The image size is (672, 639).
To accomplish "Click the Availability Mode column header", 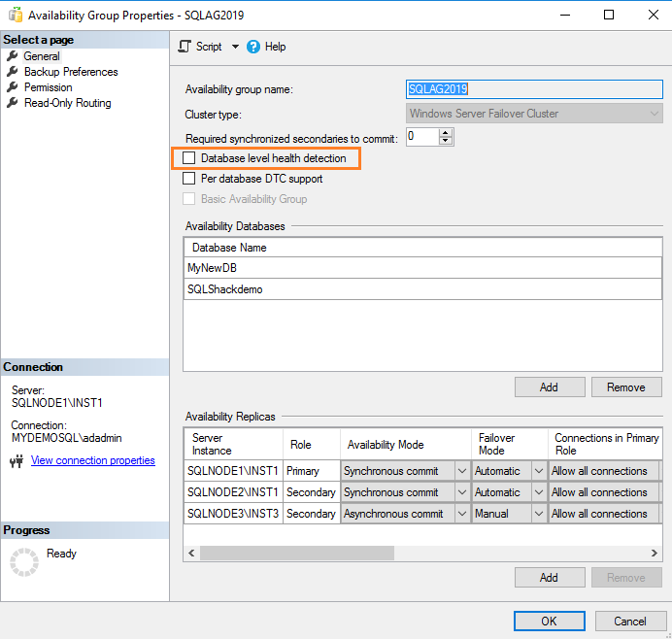I will tap(406, 445).
